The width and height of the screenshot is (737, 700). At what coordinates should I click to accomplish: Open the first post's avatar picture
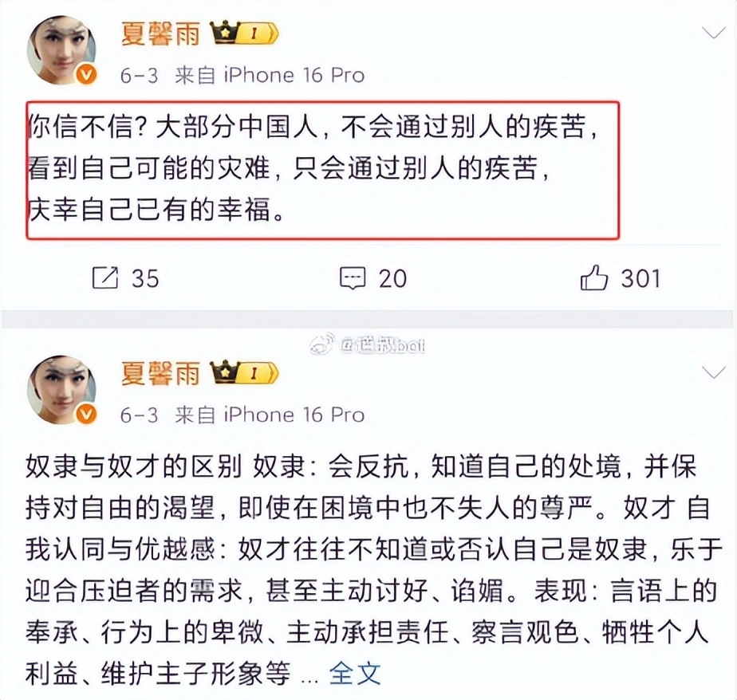[x=61, y=49]
